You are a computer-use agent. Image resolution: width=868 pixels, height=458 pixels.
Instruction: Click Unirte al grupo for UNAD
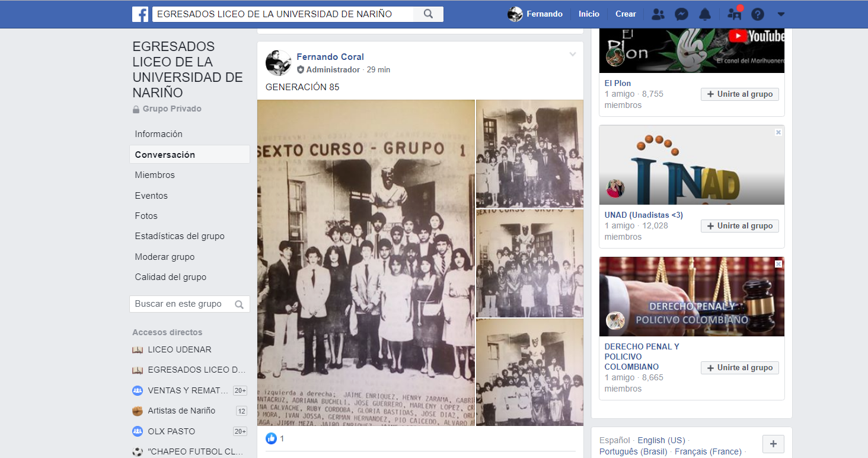(x=739, y=226)
